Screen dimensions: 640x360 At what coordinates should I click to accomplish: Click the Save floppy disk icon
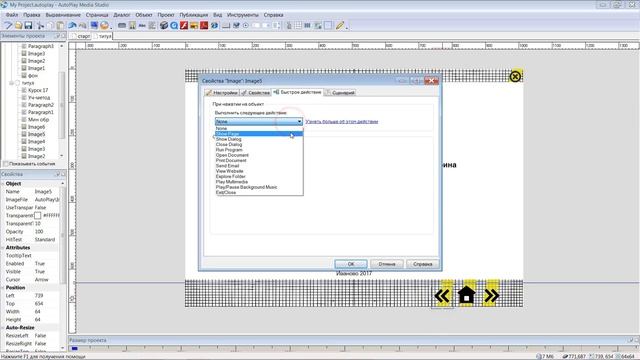pos(28,26)
